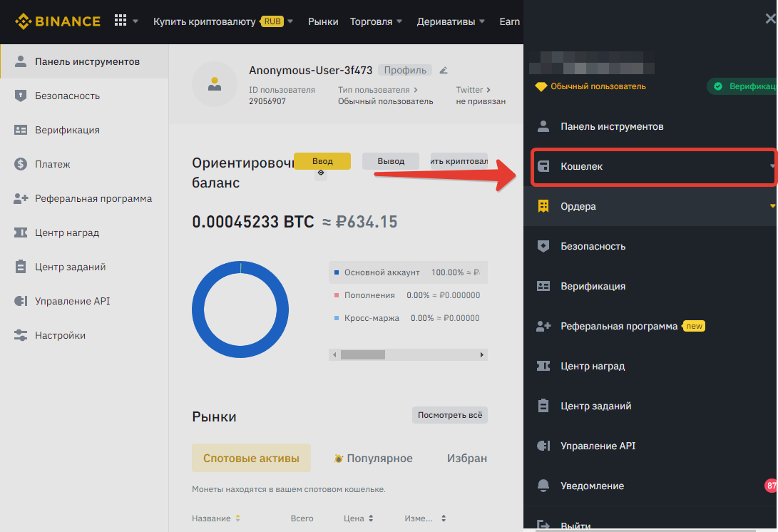Expand the Ордера submenu arrow
The image size is (778, 532).
(773, 206)
